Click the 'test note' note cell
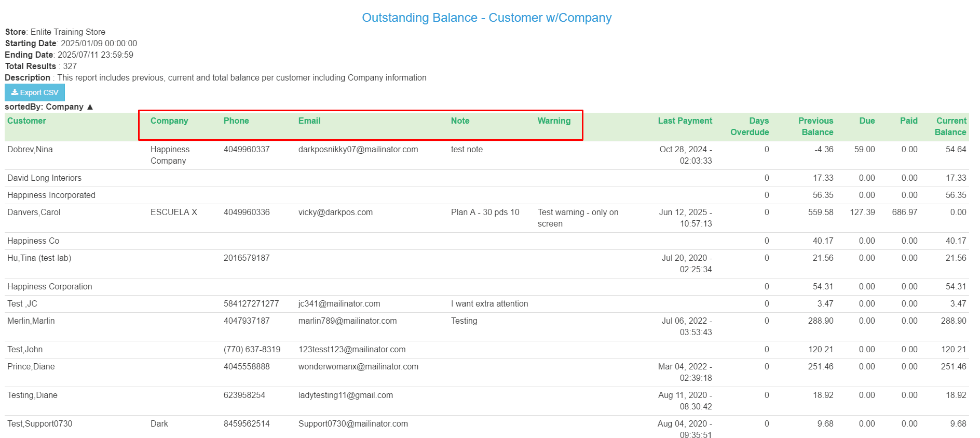 tap(467, 149)
